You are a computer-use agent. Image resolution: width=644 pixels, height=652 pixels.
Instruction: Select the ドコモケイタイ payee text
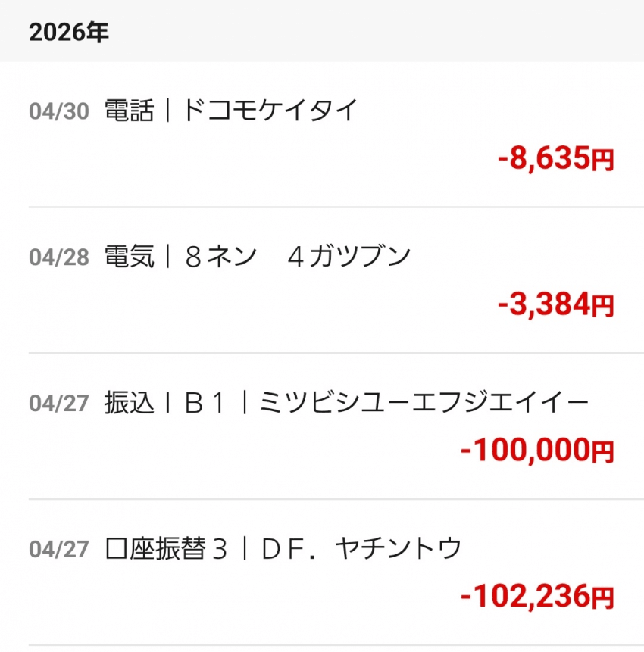point(270,111)
